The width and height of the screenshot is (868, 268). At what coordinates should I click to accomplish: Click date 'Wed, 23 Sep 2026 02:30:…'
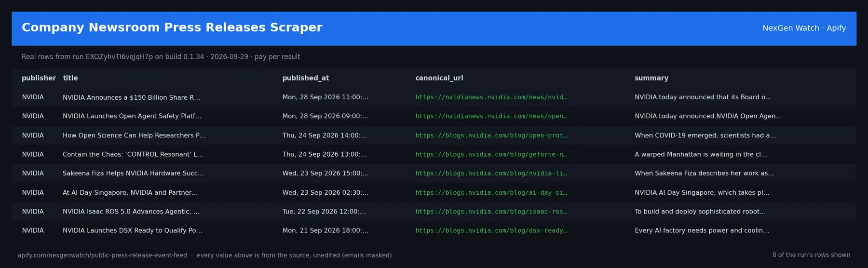[325, 192]
